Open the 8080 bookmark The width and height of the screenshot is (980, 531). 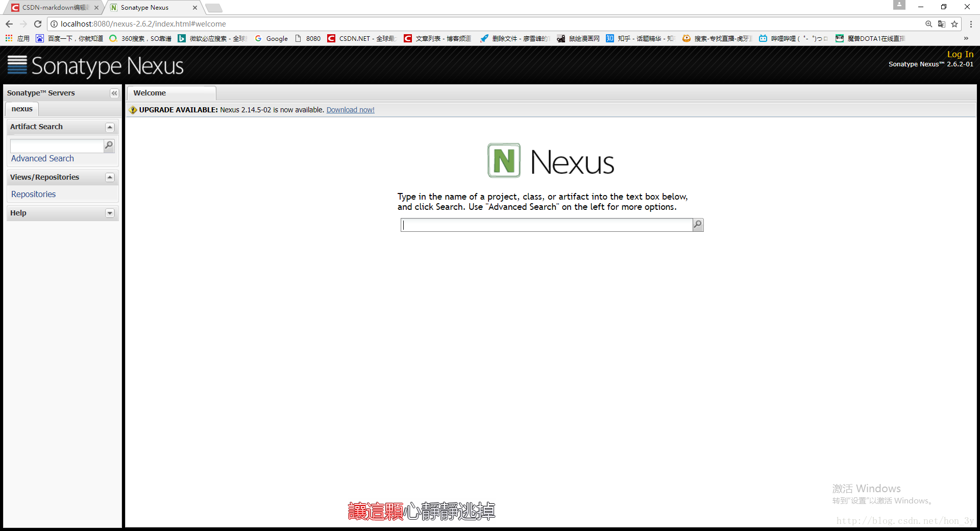point(308,38)
